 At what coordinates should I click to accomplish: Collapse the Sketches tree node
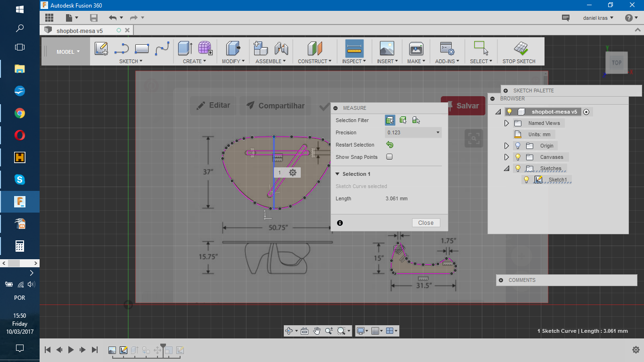507,168
